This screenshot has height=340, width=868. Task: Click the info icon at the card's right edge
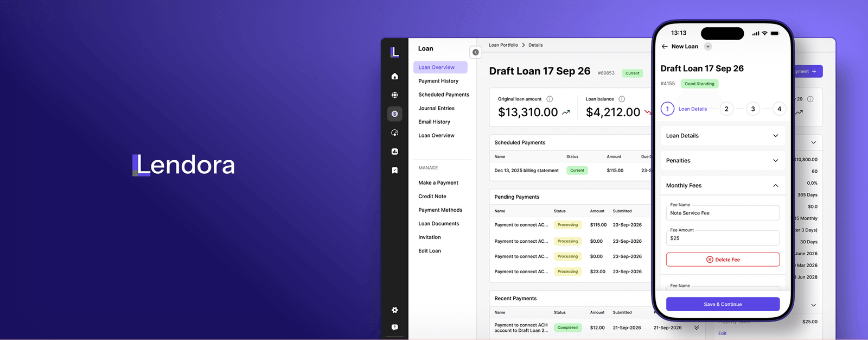[810, 99]
